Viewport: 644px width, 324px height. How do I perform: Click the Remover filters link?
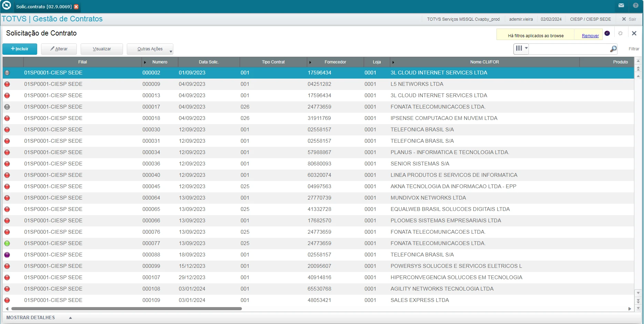coord(590,36)
